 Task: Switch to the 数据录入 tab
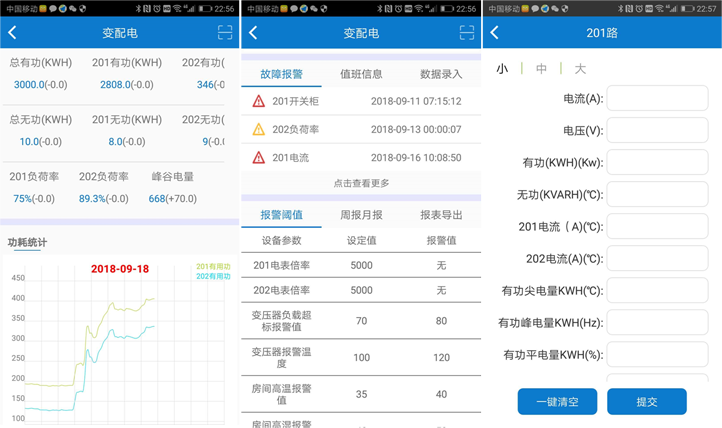tap(441, 74)
